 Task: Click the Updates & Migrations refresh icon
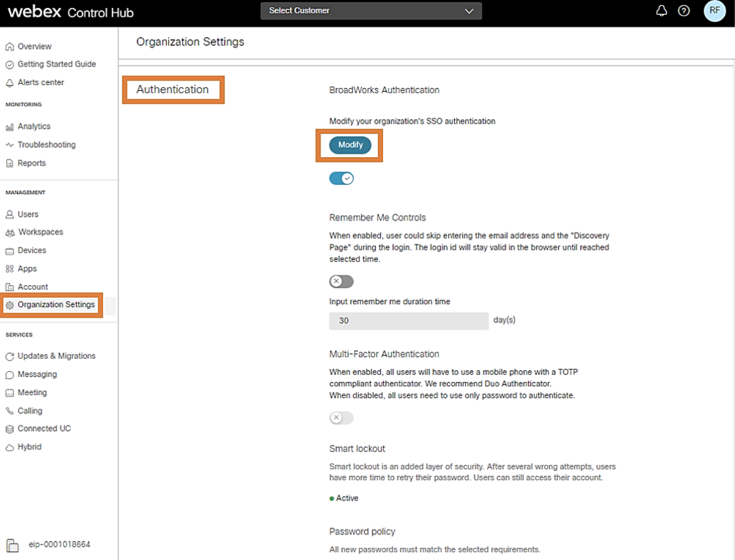(x=10, y=357)
